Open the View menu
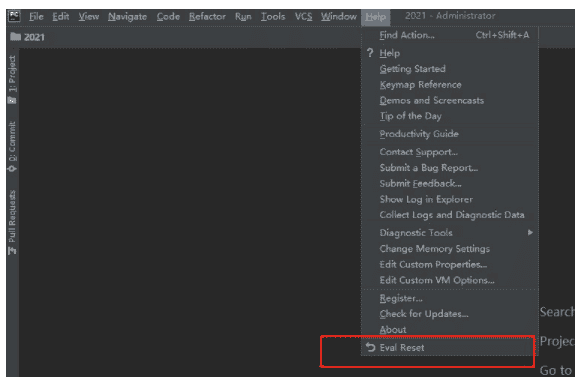This screenshot has width=581, height=383. (x=89, y=17)
